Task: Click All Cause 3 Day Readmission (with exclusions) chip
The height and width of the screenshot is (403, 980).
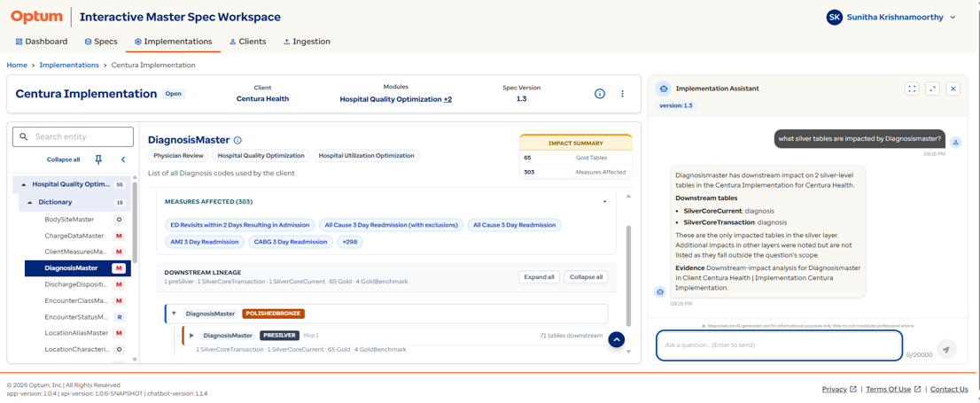Action: point(392,225)
